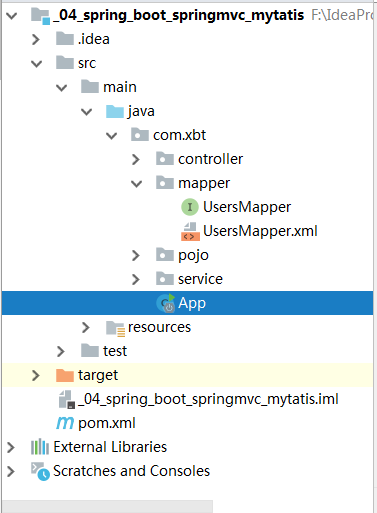Select the resources folder label

point(159,327)
